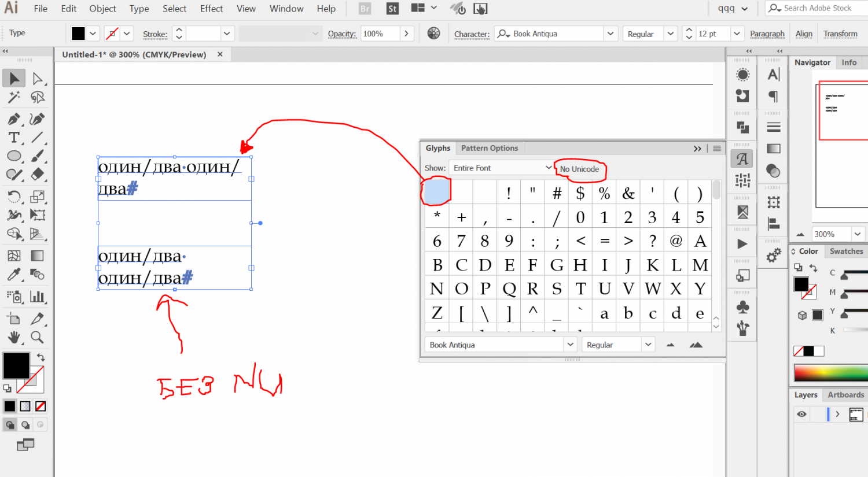Select the Type tool
868x477 pixels.
[14, 138]
